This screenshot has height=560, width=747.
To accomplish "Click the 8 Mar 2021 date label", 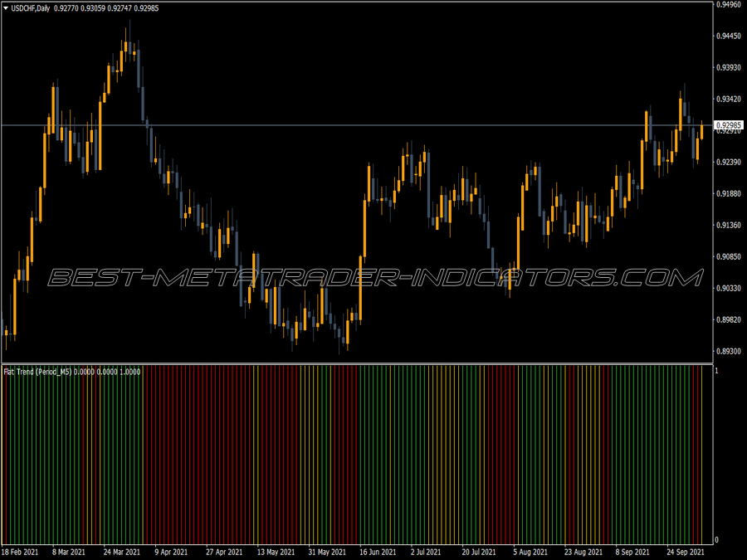I will [69, 552].
